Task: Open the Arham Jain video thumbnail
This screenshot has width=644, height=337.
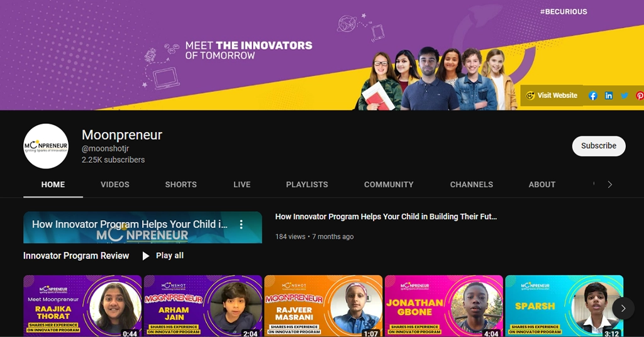Action: (x=203, y=306)
